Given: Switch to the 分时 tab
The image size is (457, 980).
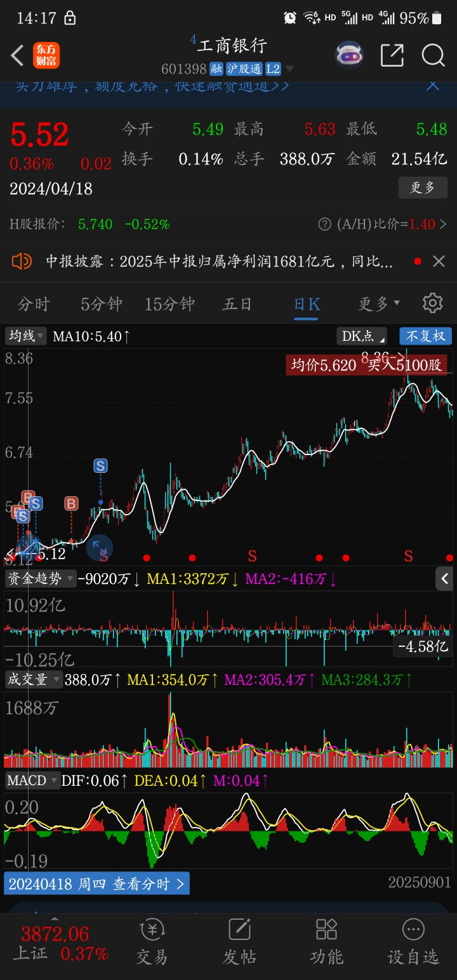Looking at the screenshot, I should tap(34, 304).
